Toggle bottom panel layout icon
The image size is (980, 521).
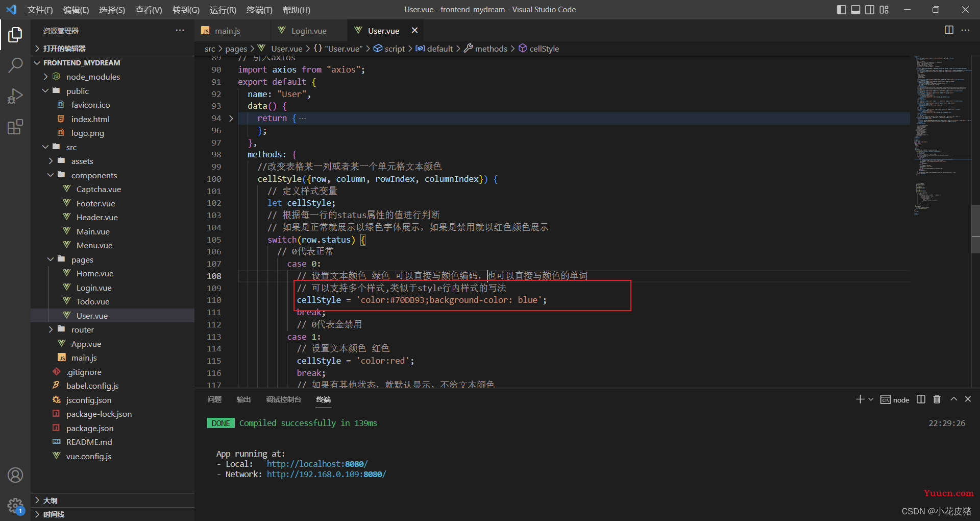[x=855, y=10]
